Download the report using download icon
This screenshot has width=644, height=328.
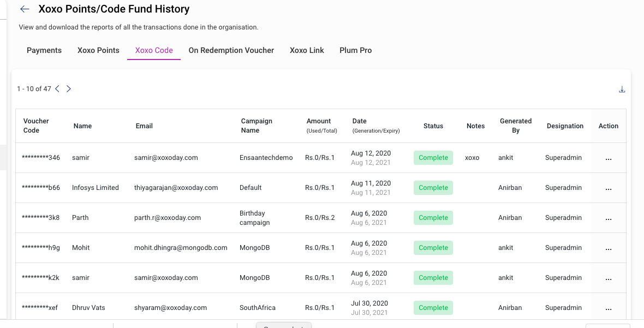click(622, 89)
